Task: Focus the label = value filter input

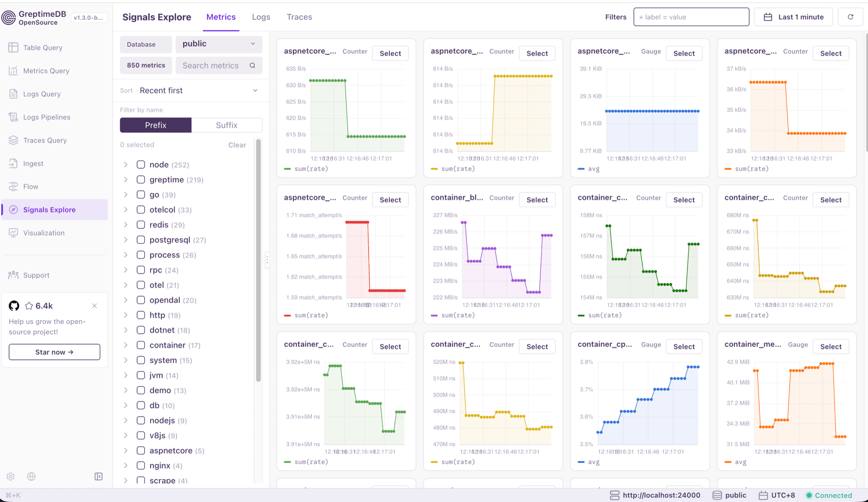Action: 691,17
